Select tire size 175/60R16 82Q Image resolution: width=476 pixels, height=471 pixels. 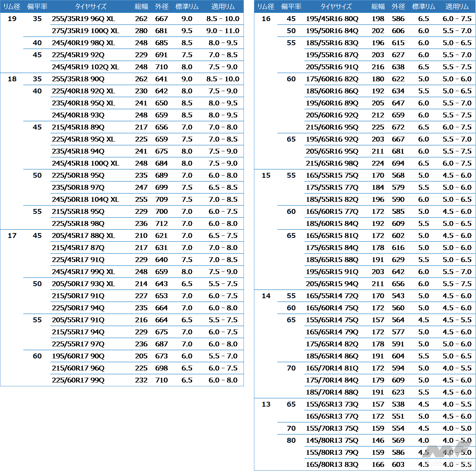pos(332,79)
